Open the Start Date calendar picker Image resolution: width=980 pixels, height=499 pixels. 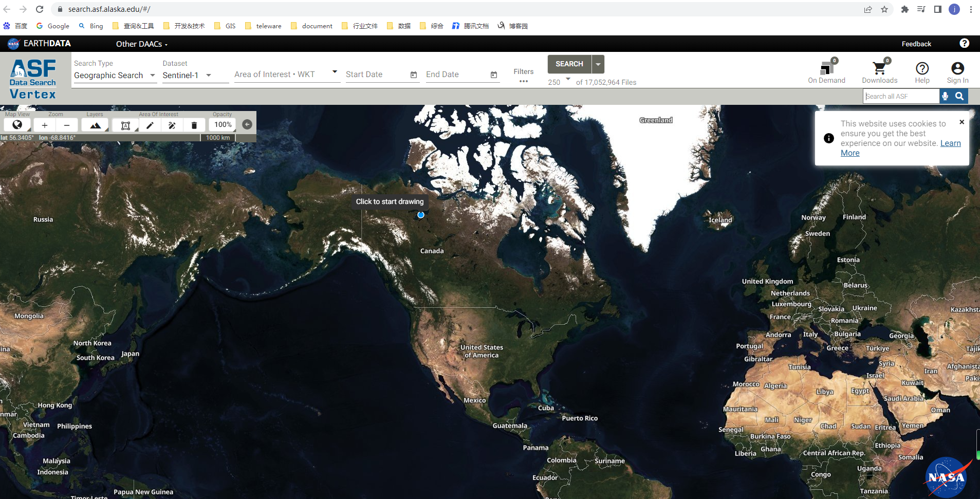click(414, 75)
